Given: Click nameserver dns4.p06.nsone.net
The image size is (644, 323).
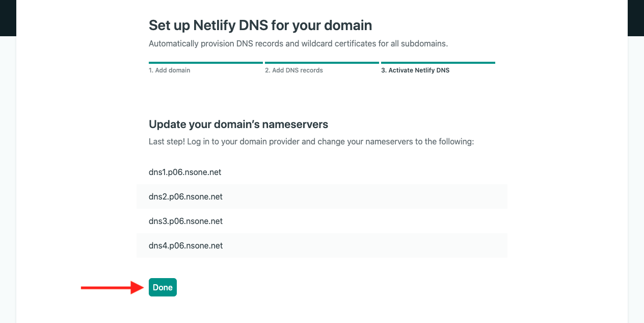Looking at the screenshot, I should tap(322, 245).
